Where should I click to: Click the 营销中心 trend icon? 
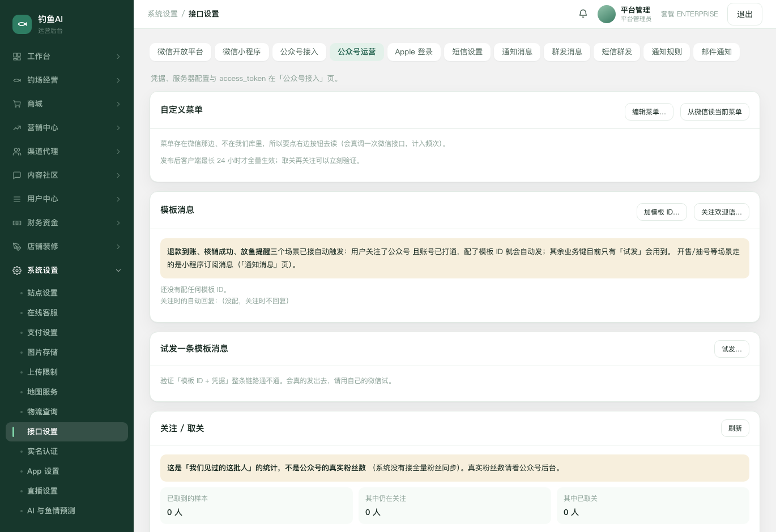click(x=17, y=128)
